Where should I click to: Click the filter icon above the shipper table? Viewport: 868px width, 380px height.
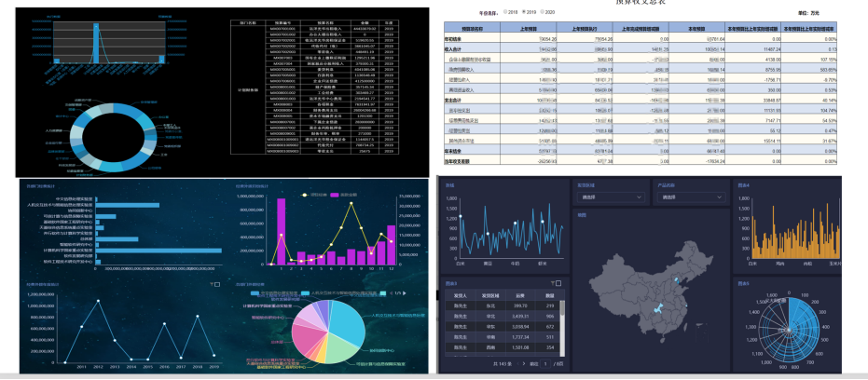tap(551, 283)
